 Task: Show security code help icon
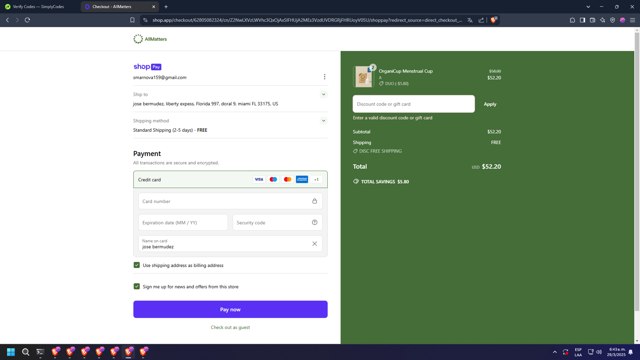coord(314,222)
